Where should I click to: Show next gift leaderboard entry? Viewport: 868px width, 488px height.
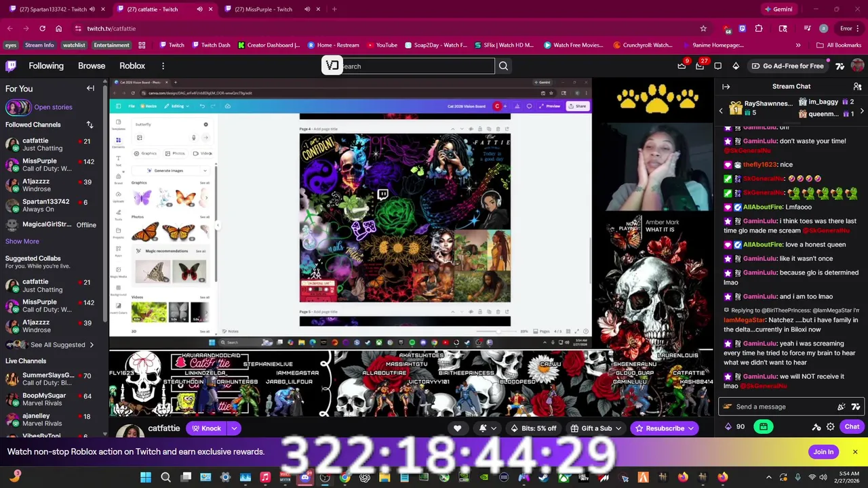click(x=861, y=110)
